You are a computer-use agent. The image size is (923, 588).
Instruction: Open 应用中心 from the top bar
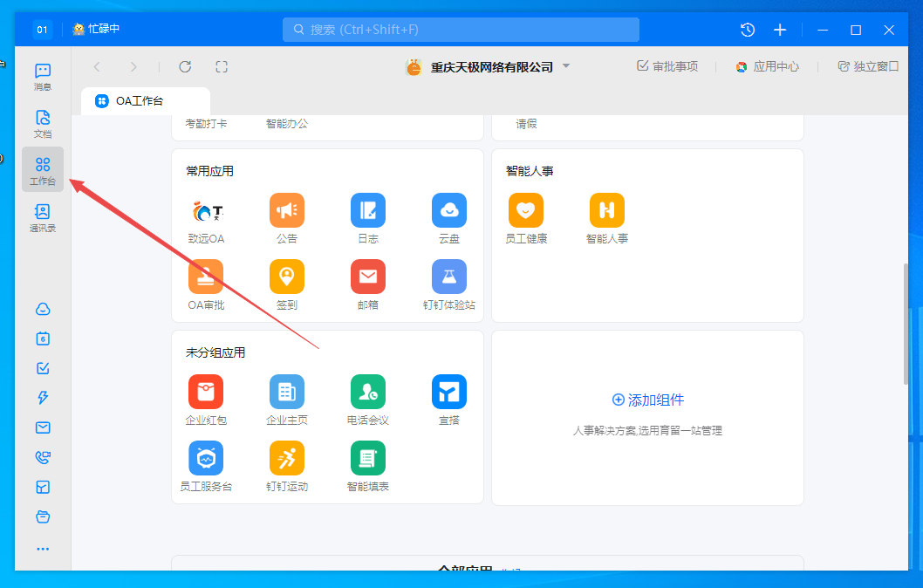point(767,65)
